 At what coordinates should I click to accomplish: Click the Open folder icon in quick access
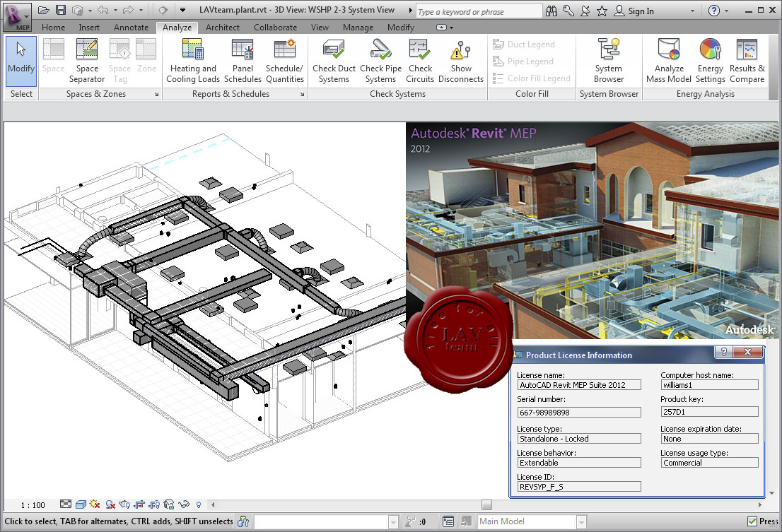[44, 10]
